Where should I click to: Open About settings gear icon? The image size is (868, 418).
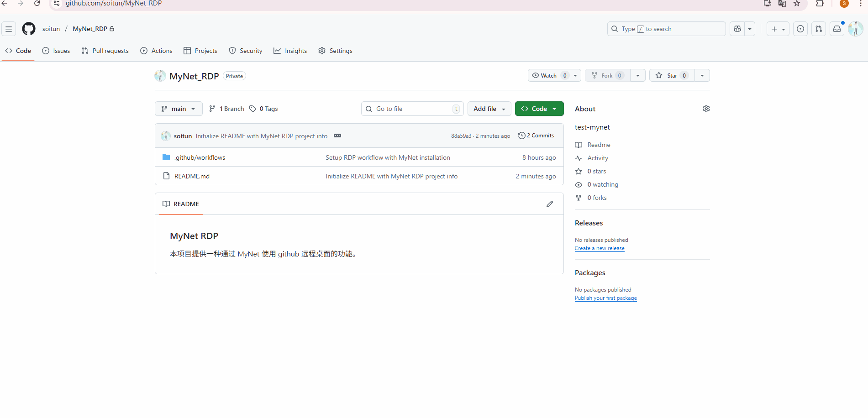[706, 109]
